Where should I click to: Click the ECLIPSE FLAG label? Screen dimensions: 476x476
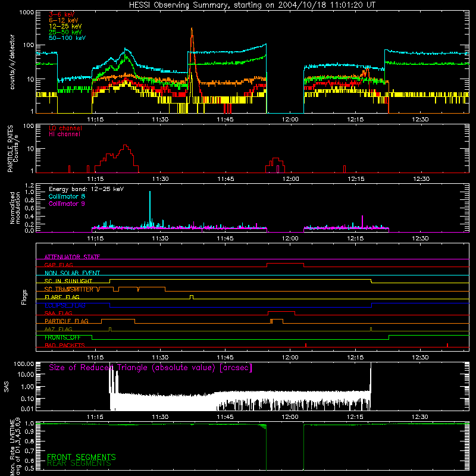click(x=65, y=305)
